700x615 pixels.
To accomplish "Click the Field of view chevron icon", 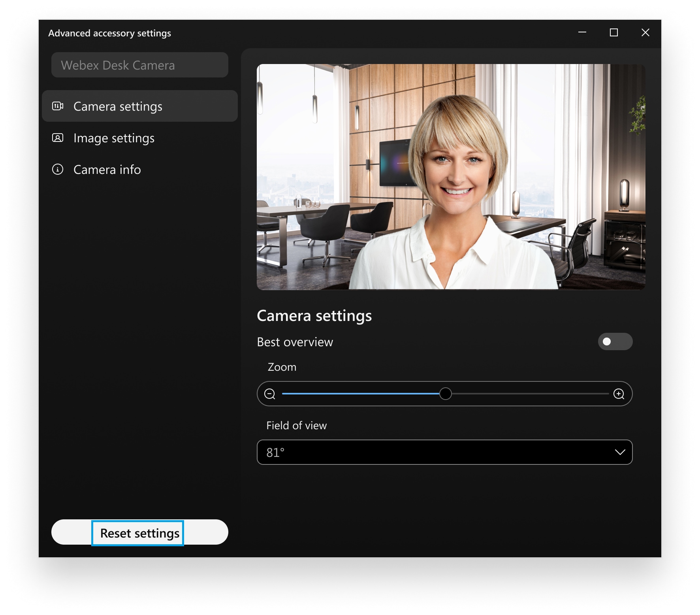I will click(x=621, y=452).
